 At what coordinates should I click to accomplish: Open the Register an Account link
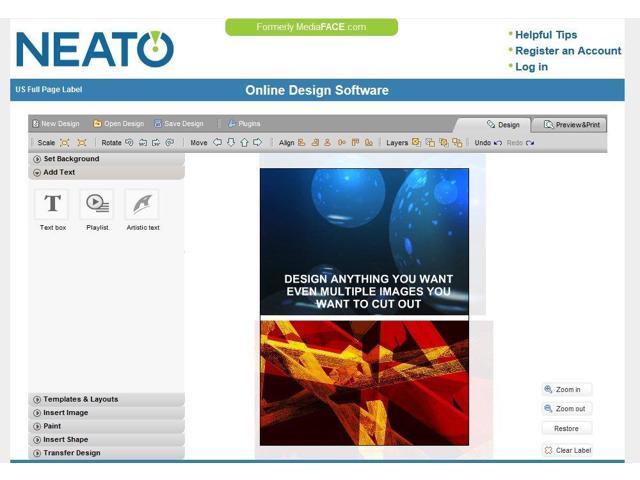568,51
